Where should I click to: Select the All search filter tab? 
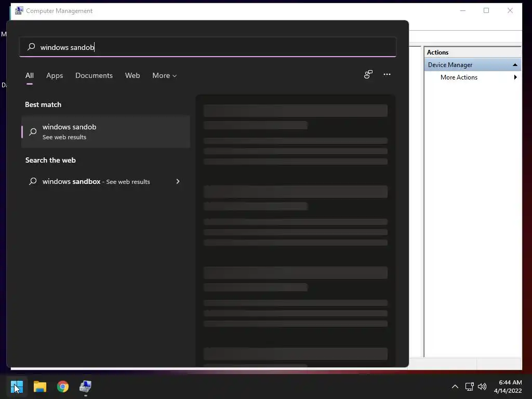pos(30,75)
